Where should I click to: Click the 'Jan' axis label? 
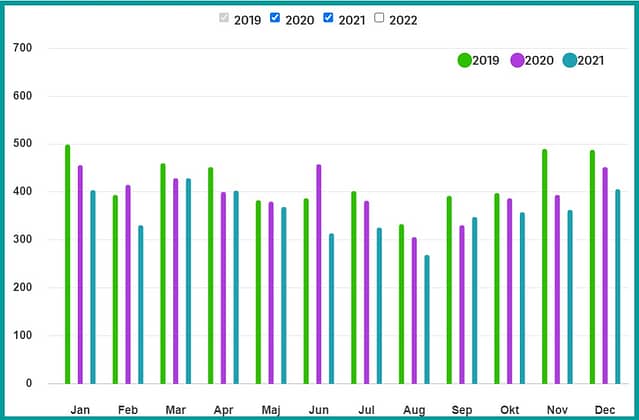point(80,409)
